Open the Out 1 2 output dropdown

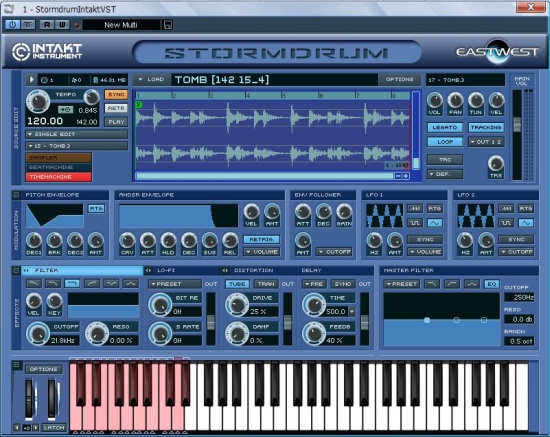486,142
